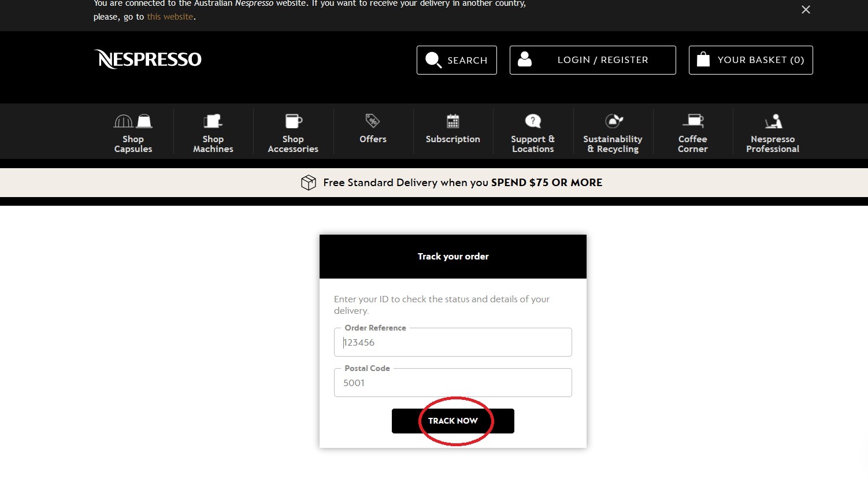
Task: Click the Search button
Action: (x=457, y=60)
